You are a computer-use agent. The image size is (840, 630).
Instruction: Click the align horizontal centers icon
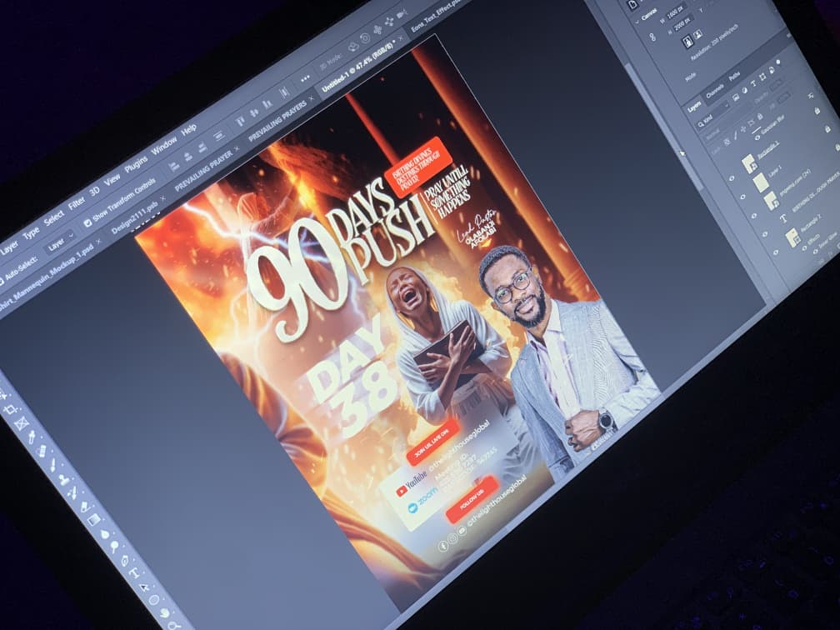click(x=189, y=157)
